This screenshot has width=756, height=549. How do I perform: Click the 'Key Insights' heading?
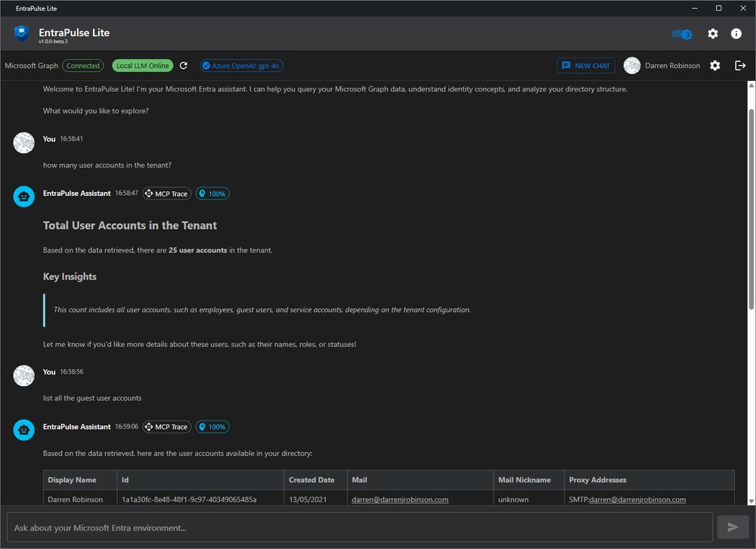point(70,277)
